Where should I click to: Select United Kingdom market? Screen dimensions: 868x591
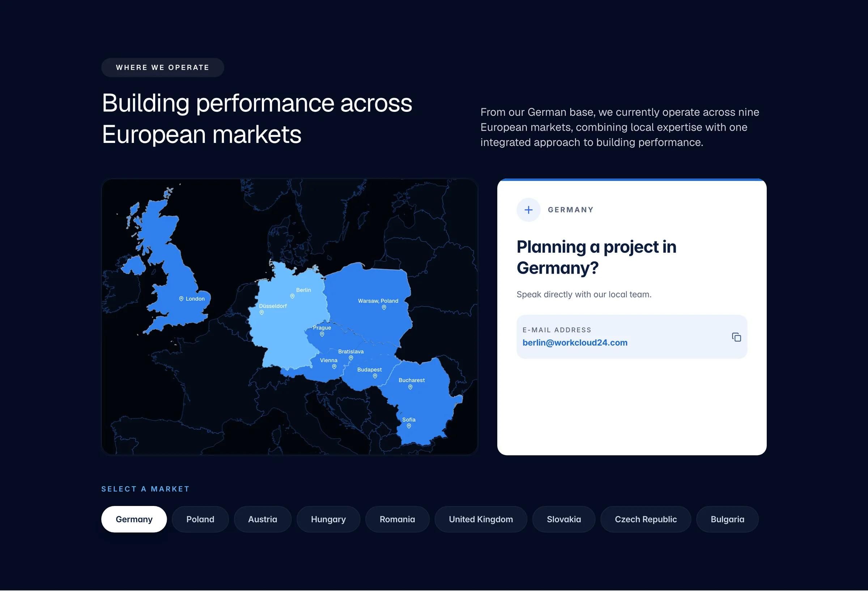coord(481,519)
